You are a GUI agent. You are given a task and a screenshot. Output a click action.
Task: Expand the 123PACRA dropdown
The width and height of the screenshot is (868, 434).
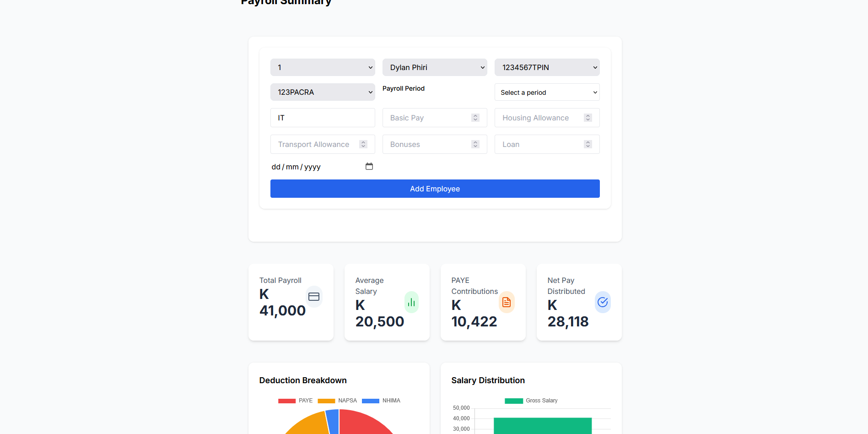(x=323, y=92)
